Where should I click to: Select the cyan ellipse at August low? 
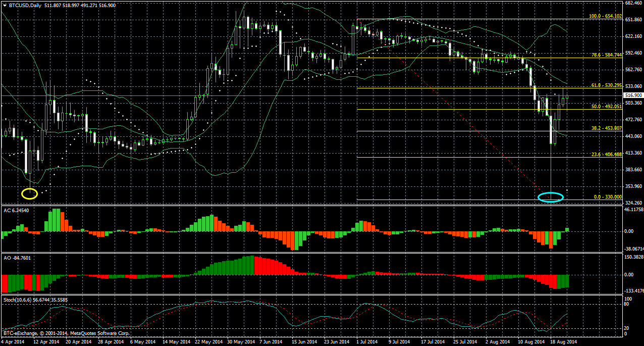(551, 197)
